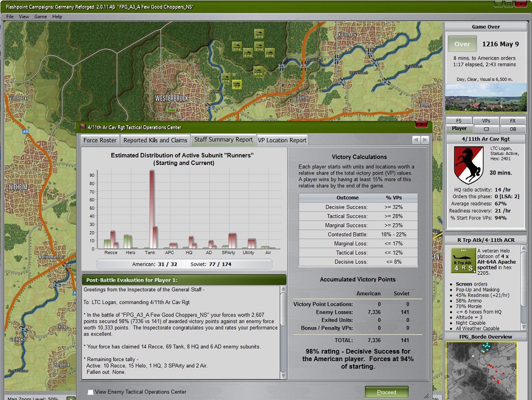The width and height of the screenshot is (532, 400).
Task: Open the Game menu
Action: (x=40, y=17)
